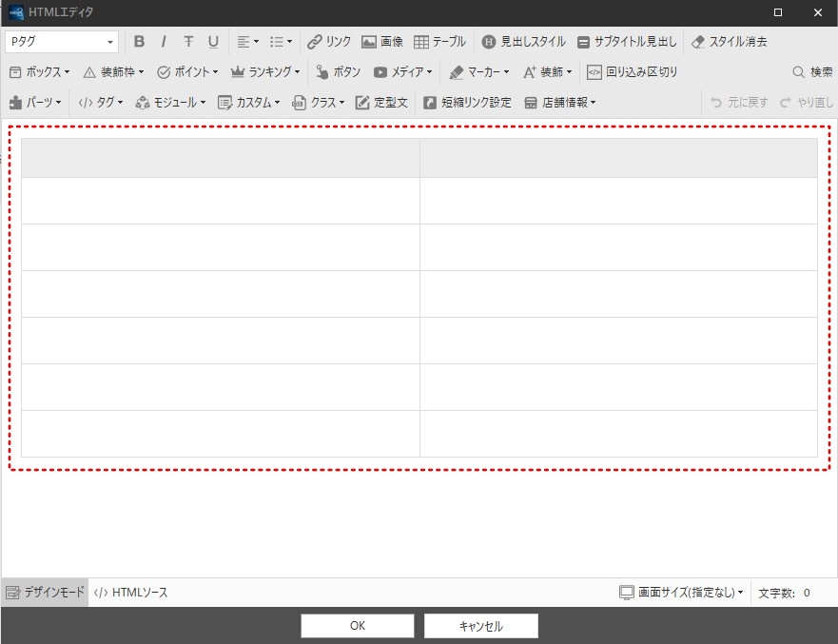
Task: Open the Pタグ tag combo box
Action: (x=62, y=42)
